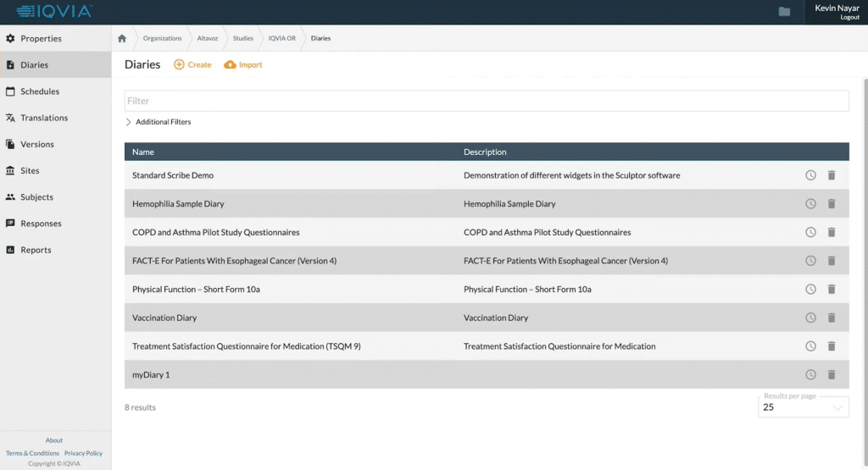
Task: Click the Sites building icon
Action: 10,170
